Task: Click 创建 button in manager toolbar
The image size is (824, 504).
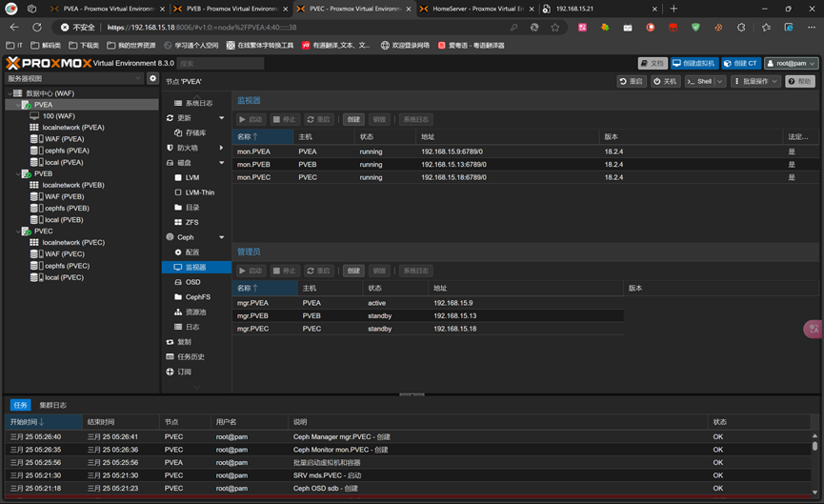Action: coord(353,271)
